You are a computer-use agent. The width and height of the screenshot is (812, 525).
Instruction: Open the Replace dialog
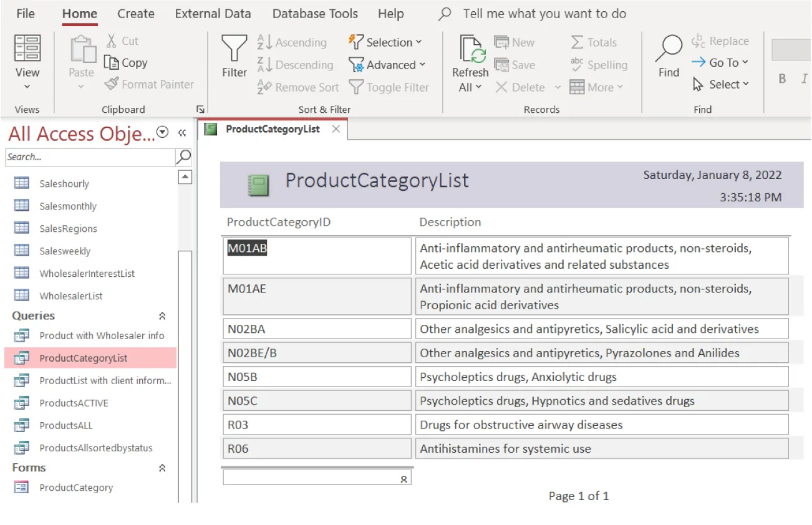721,41
